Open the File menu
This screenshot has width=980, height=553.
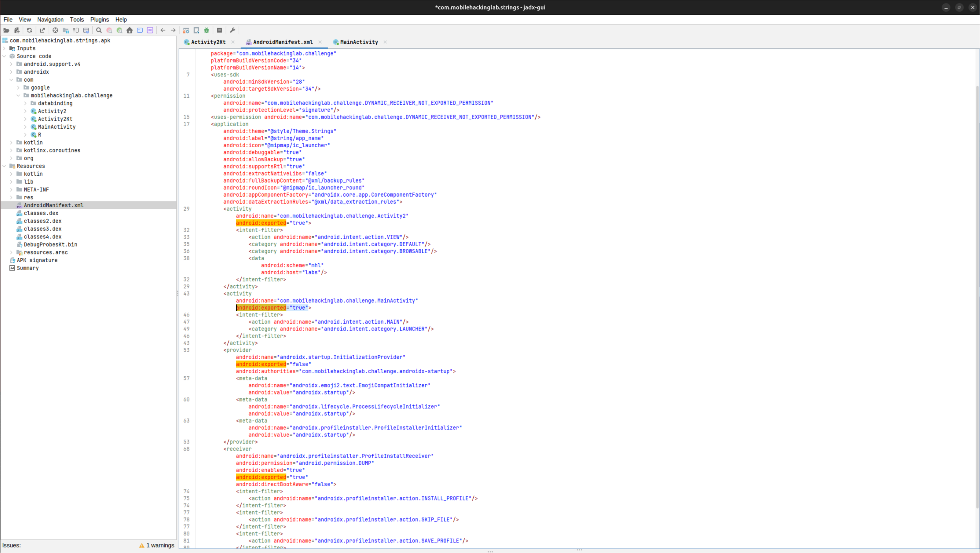[x=8, y=20]
